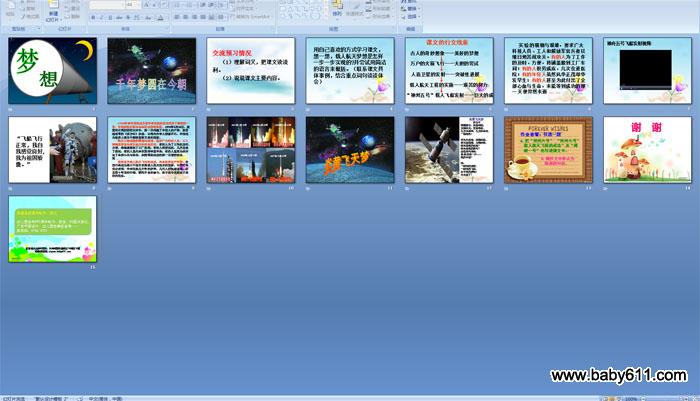Viewport: 700px width, 401px height.
Task: Click the New Slide (新建幻灯片) button
Action: coord(53,12)
